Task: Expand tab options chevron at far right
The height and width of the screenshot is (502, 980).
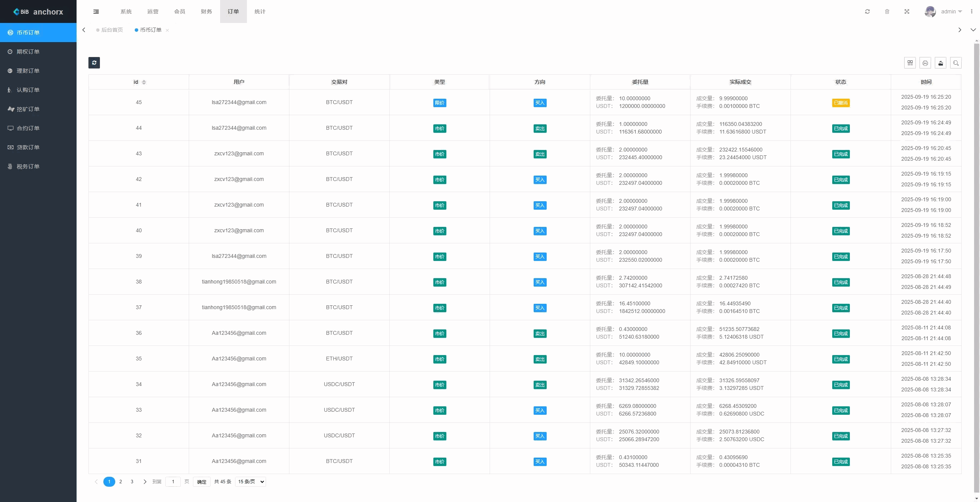Action: pyautogui.click(x=973, y=30)
